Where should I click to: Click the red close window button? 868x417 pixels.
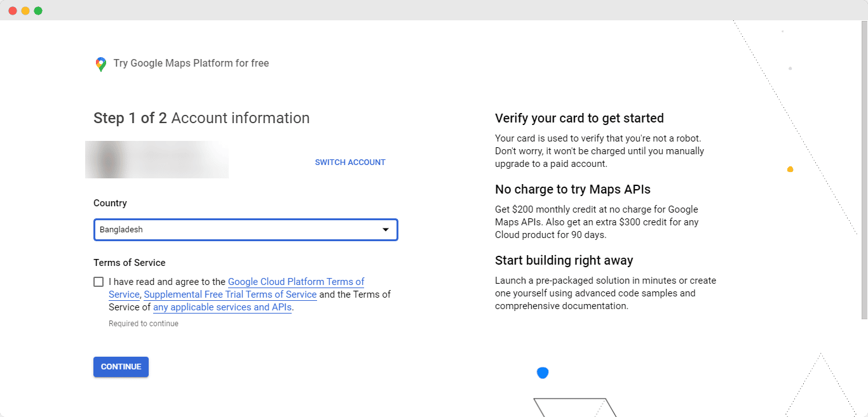pyautogui.click(x=13, y=11)
